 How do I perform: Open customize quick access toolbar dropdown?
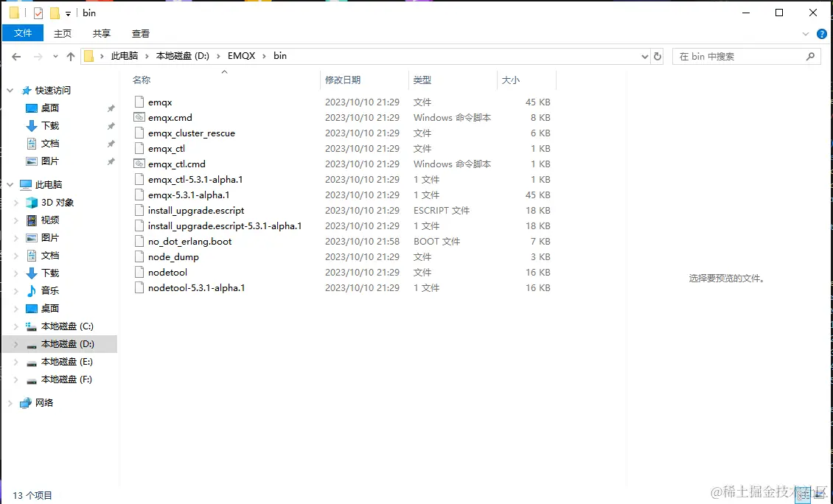pos(68,14)
